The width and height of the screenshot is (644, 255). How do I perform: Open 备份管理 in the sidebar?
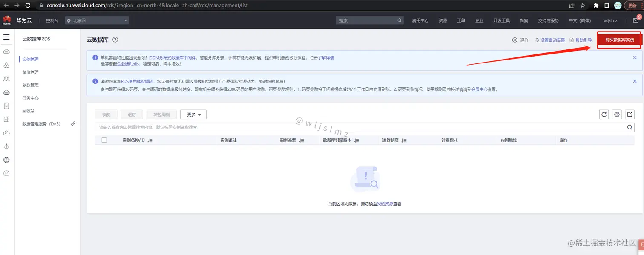coord(30,72)
